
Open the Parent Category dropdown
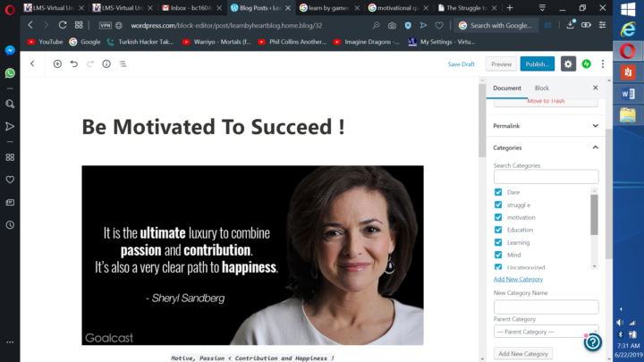pos(546,332)
